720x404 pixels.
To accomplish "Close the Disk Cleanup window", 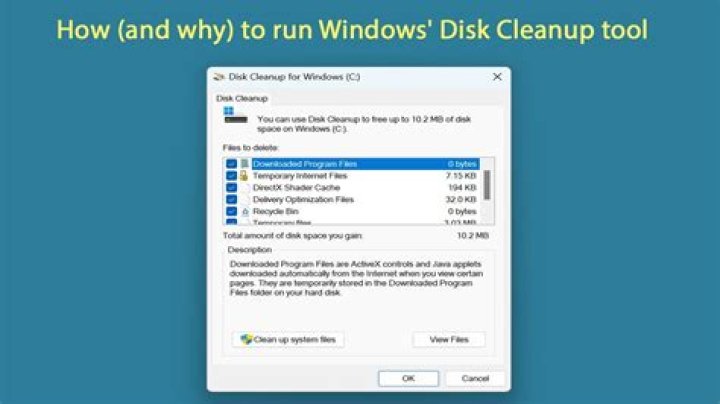I will (497, 77).
